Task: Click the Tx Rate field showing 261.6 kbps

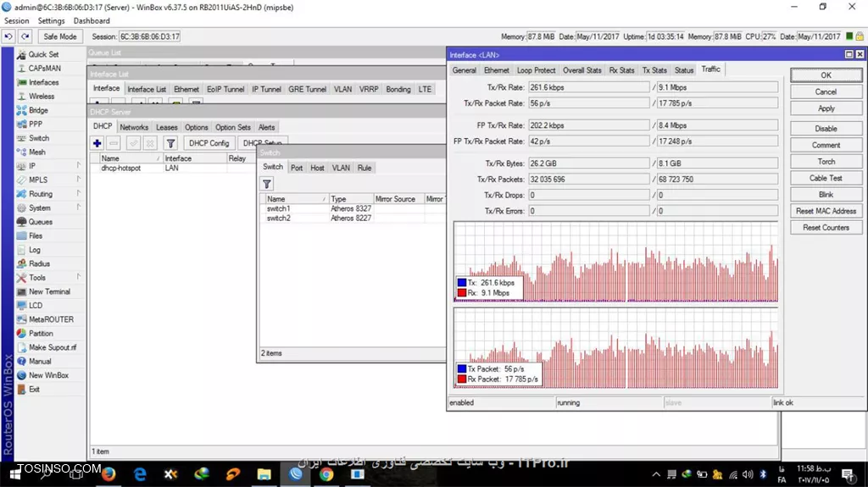Action: (x=588, y=87)
